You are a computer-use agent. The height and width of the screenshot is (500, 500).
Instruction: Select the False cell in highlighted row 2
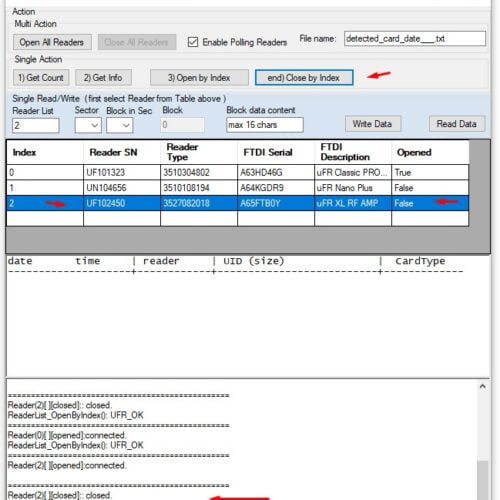430,203
